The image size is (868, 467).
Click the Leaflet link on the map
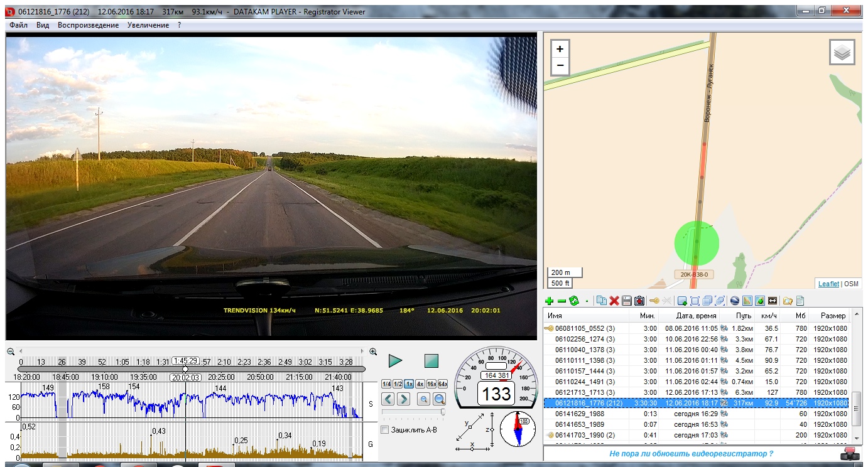828,284
